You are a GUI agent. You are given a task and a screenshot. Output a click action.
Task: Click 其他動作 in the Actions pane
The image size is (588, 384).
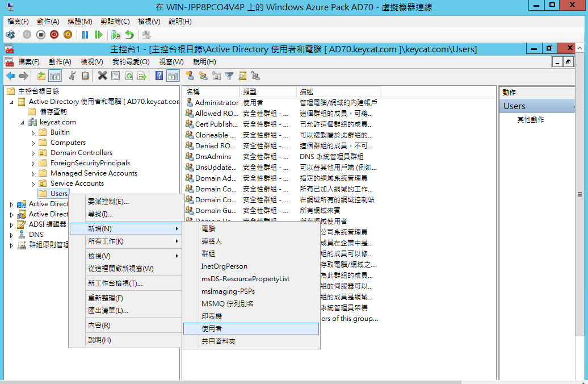coord(530,120)
